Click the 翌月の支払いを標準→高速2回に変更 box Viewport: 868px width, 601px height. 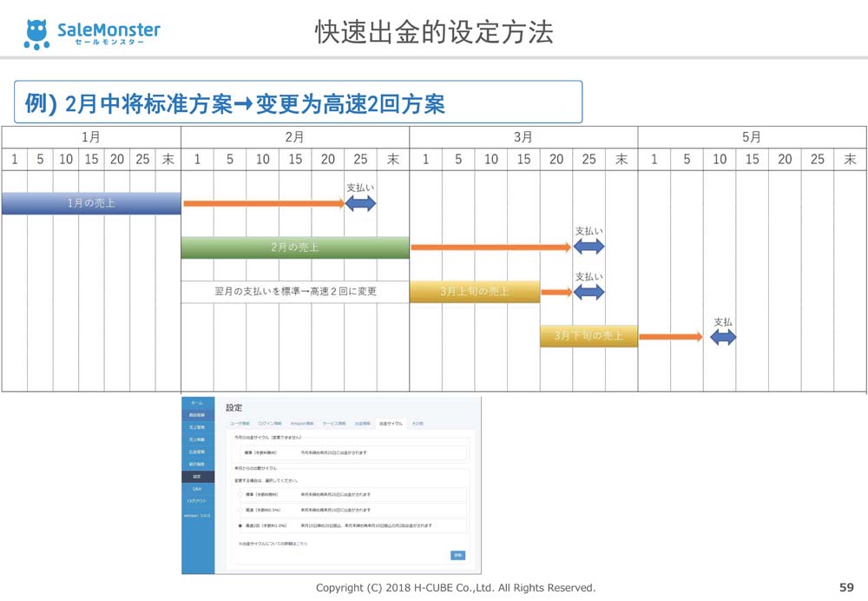295,291
